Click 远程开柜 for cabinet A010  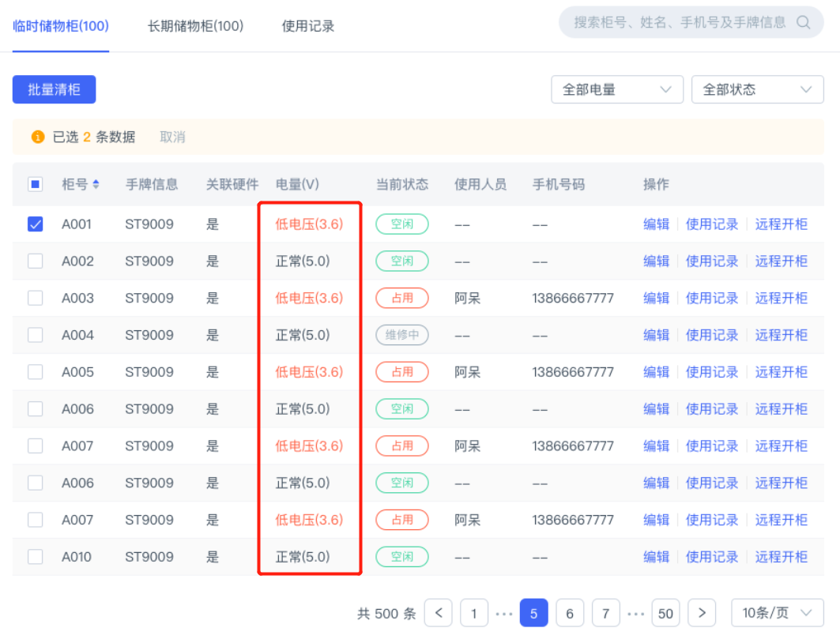781,557
